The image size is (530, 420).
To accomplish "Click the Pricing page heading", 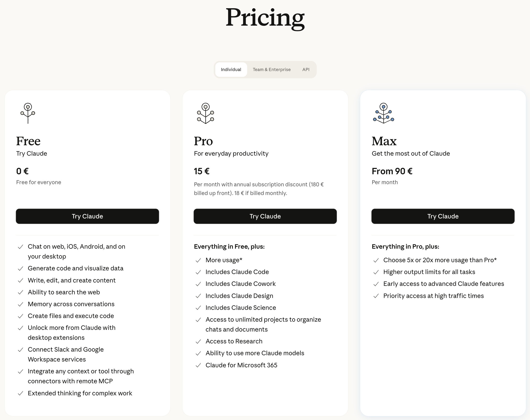I will click(265, 18).
